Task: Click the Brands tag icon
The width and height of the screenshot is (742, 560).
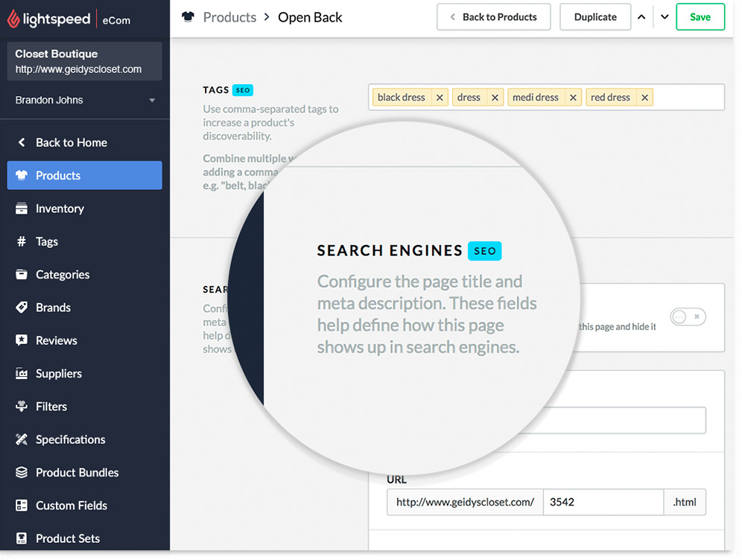Action: pos(22,308)
